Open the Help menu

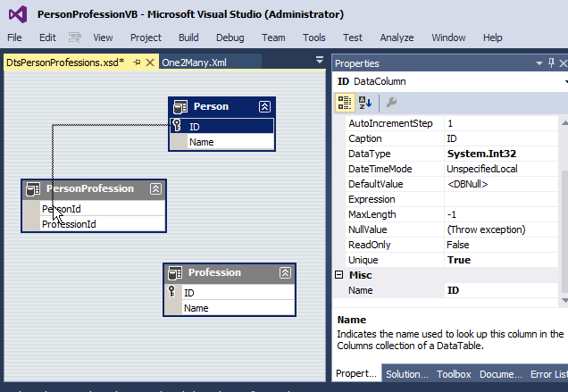click(492, 38)
